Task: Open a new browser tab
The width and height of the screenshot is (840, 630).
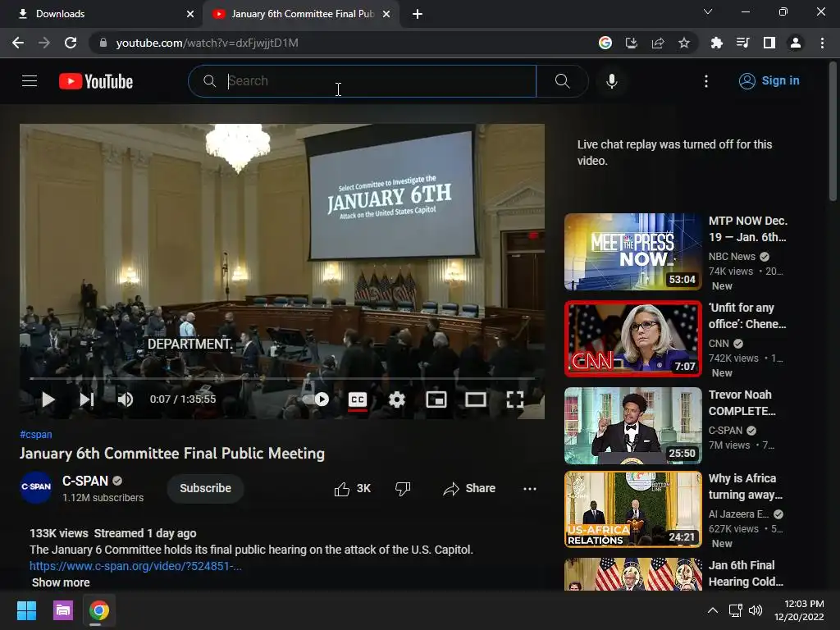Action: pyautogui.click(x=418, y=14)
